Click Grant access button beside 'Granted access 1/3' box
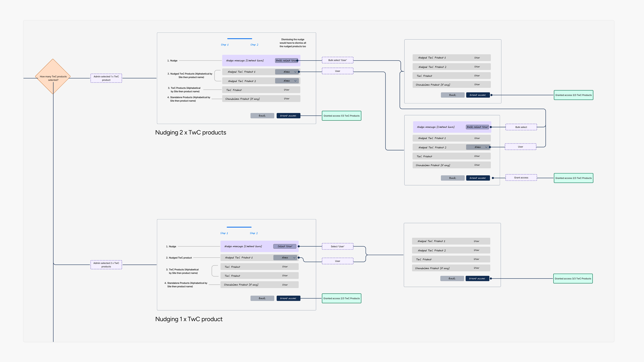The image size is (644, 362). (288, 116)
